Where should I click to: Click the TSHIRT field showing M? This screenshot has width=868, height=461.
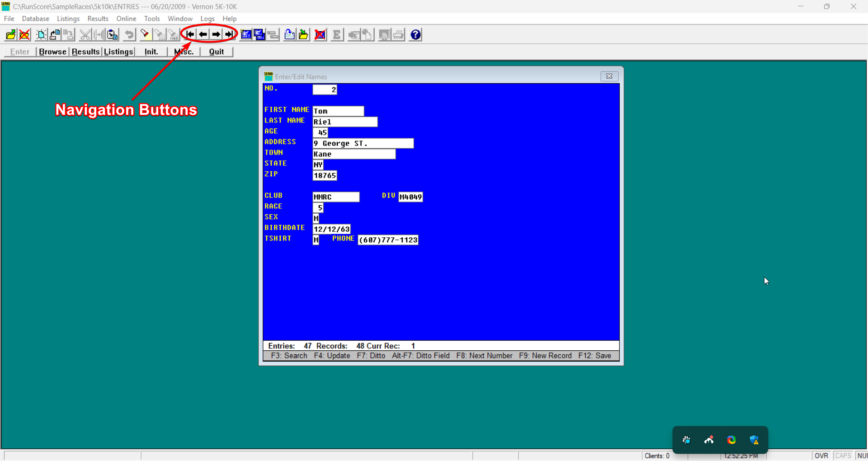(x=316, y=240)
